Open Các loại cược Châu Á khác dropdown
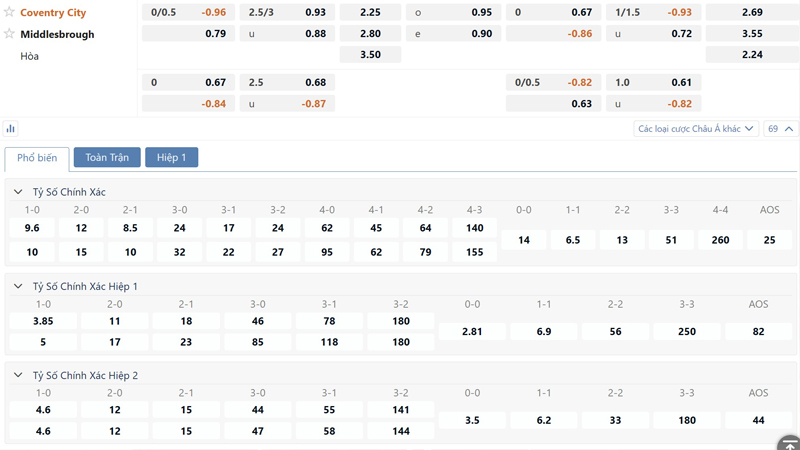The height and width of the screenshot is (450, 800). coord(696,129)
